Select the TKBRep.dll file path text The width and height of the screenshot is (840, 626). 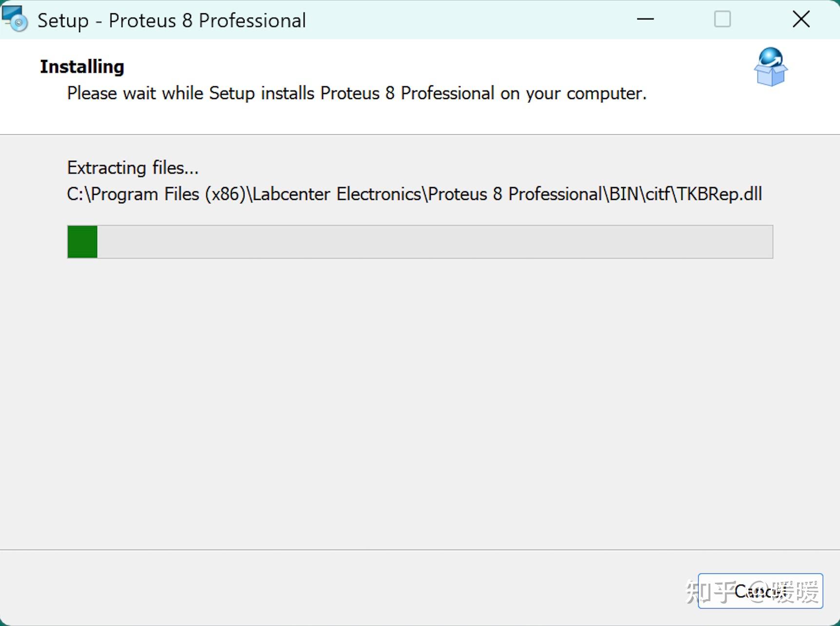414,194
